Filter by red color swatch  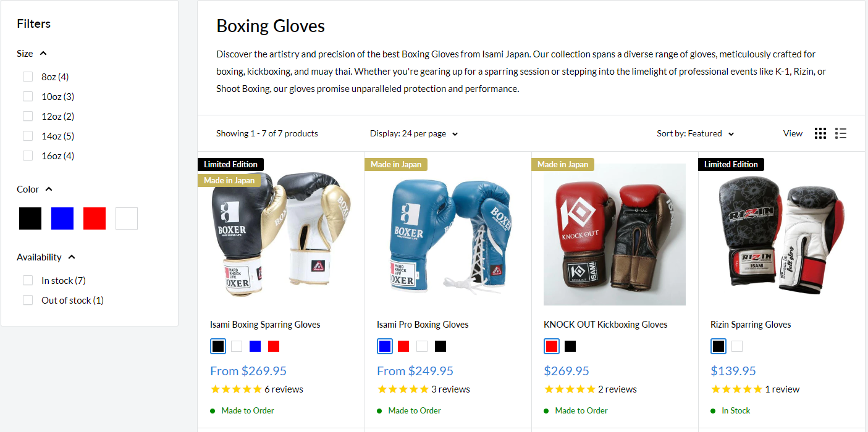click(95, 218)
